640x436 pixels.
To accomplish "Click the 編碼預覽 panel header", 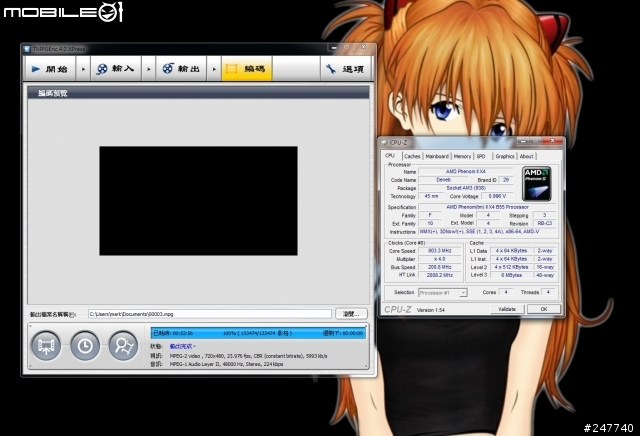I will pos(198,93).
